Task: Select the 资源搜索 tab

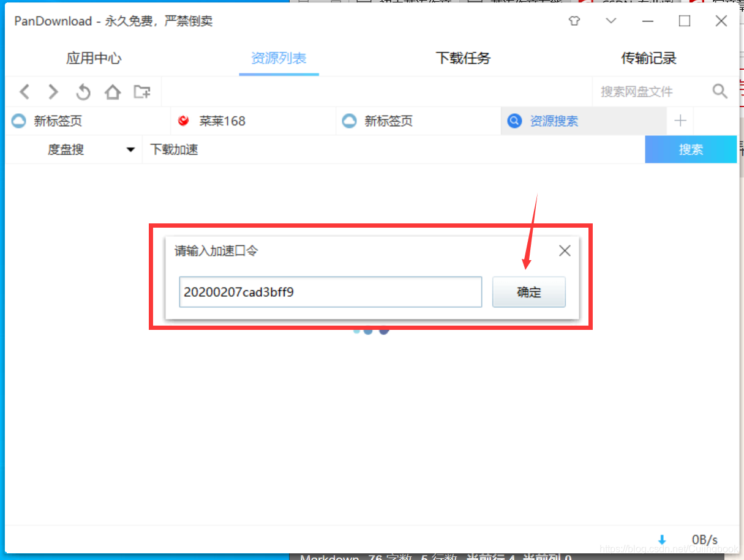Action: point(584,121)
